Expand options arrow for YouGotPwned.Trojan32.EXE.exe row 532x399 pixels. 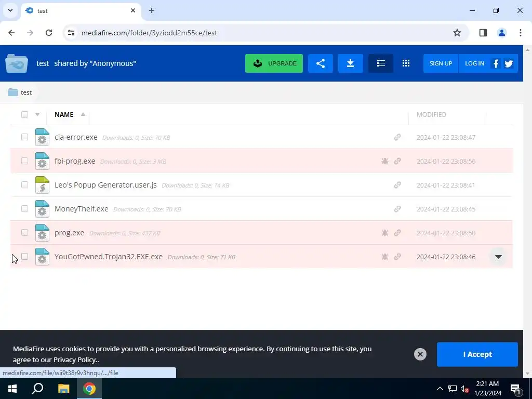pyautogui.click(x=498, y=257)
